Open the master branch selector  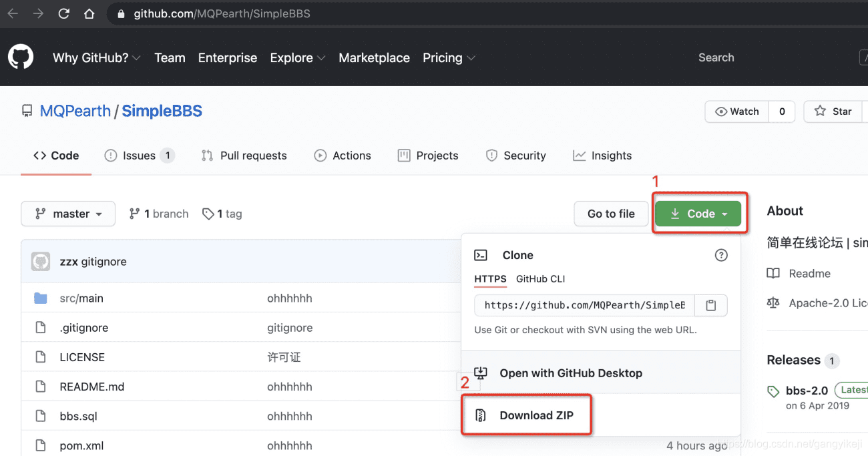68,214
